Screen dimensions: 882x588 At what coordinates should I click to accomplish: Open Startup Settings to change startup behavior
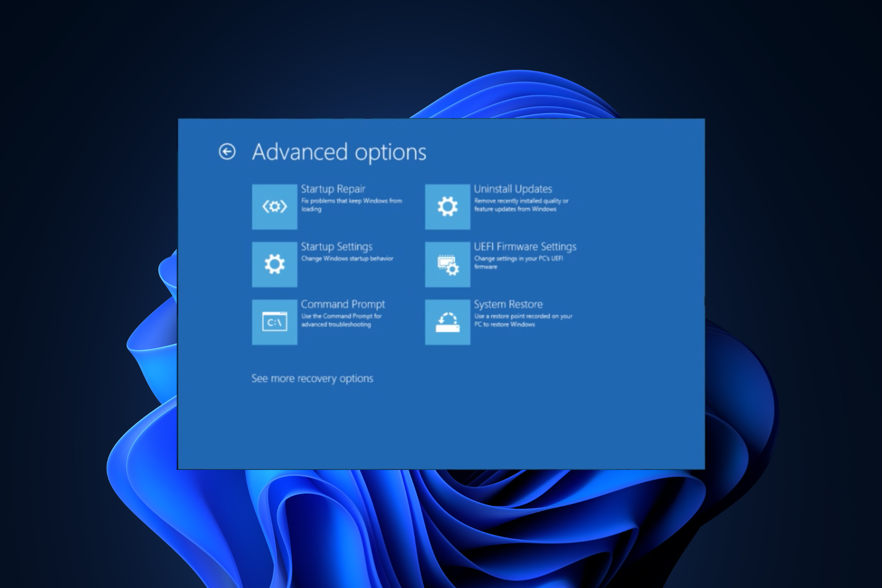click(337, 247)
